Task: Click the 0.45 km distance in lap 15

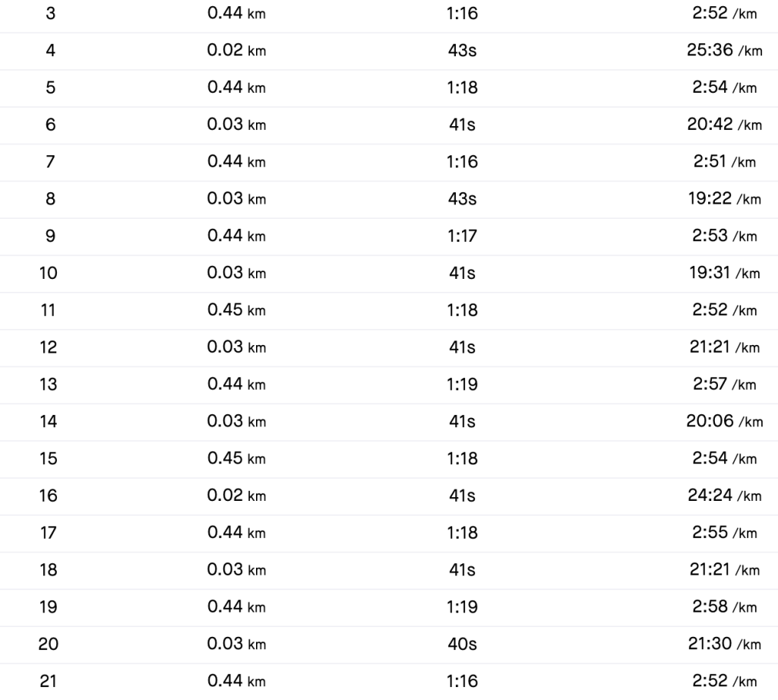Action: [x=236, y=458]
